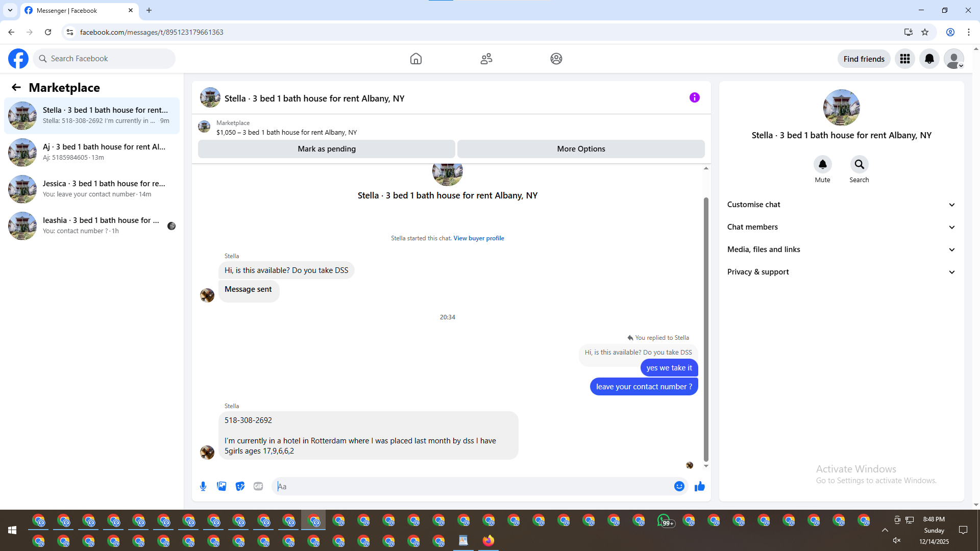
Task: Mute this conversation with the bell
Action: coord(822,164)
